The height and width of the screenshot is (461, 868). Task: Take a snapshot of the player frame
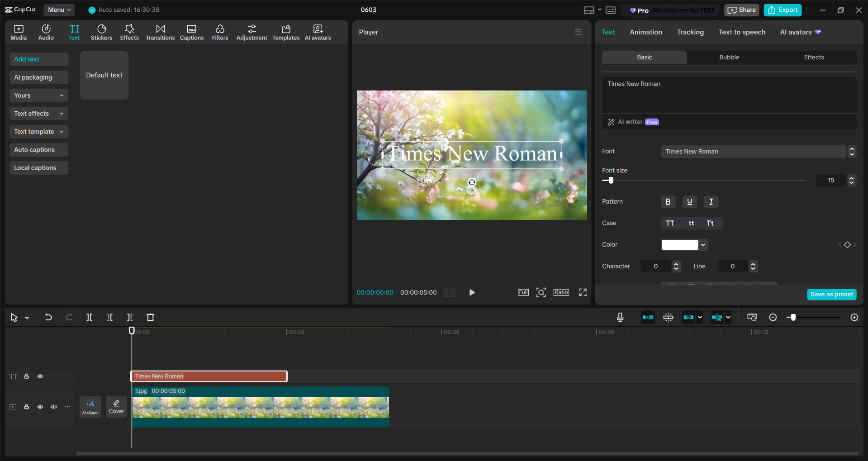[x=541, y=292]
